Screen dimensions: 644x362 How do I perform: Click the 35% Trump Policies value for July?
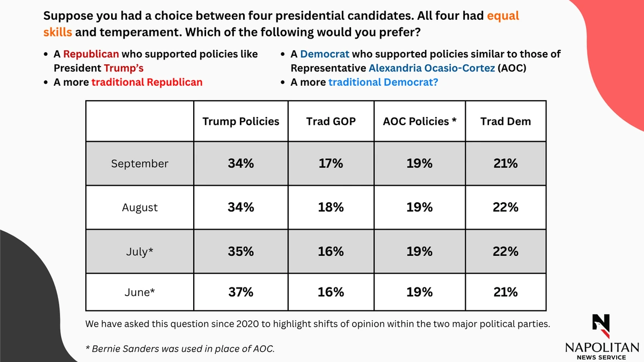click(240, 251)
